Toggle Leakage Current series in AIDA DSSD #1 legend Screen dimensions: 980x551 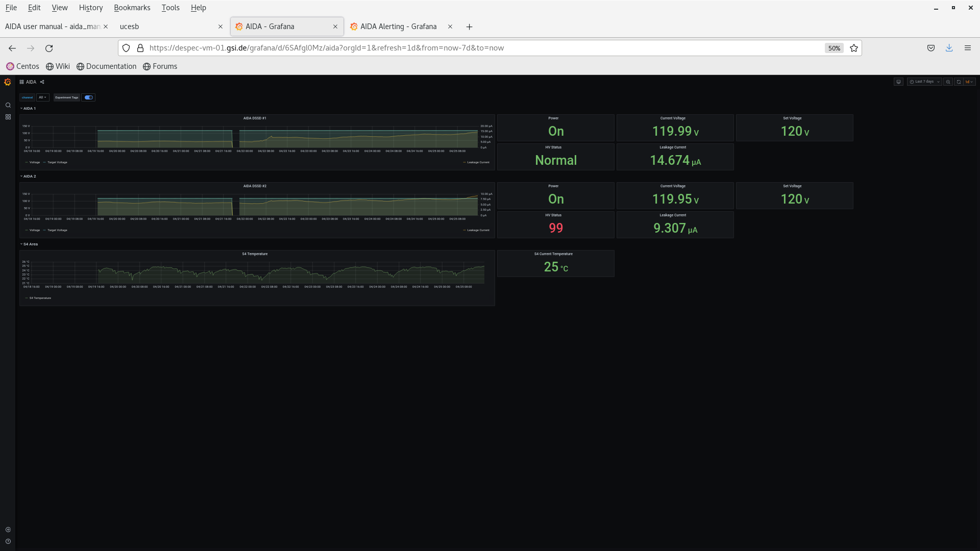pyautogui.click(x=478, y=162)
